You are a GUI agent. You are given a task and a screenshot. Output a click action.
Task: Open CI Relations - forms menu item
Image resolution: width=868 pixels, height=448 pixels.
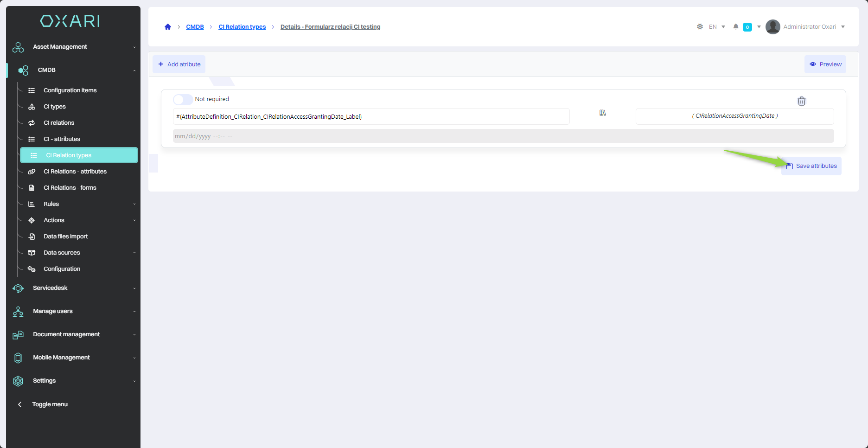point(70,188)
